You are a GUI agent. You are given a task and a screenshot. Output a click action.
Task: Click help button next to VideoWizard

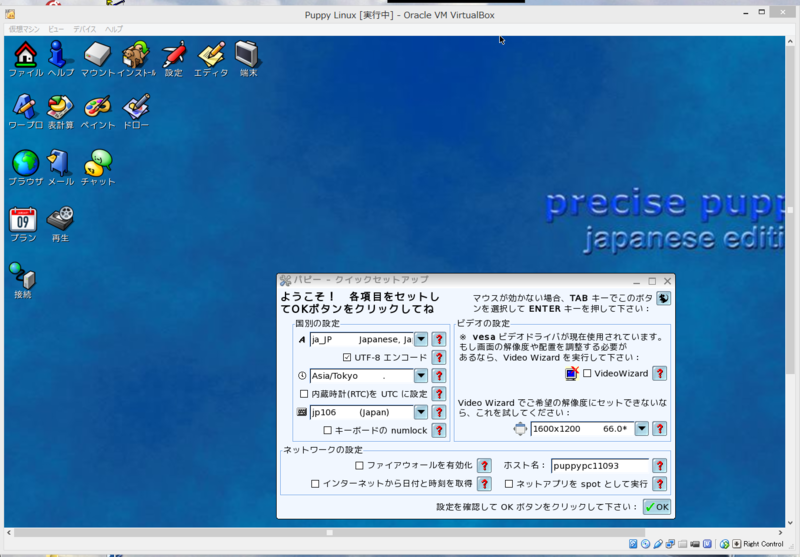(660, 373)
